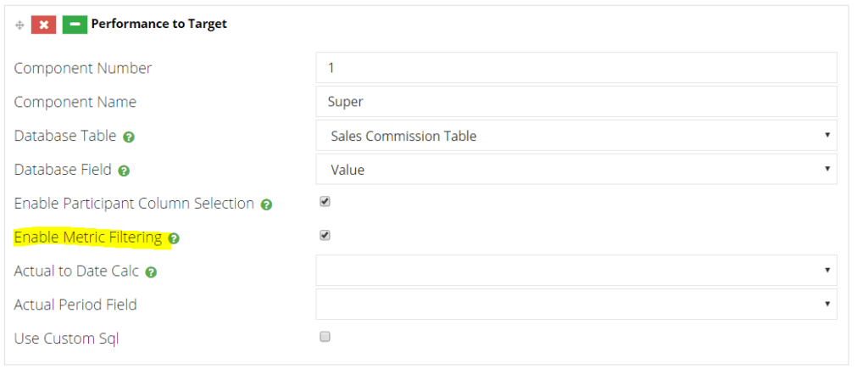This screenshot has height=375, width=868.
Task: Click the Component Number input field
Action: coord(576,68)
